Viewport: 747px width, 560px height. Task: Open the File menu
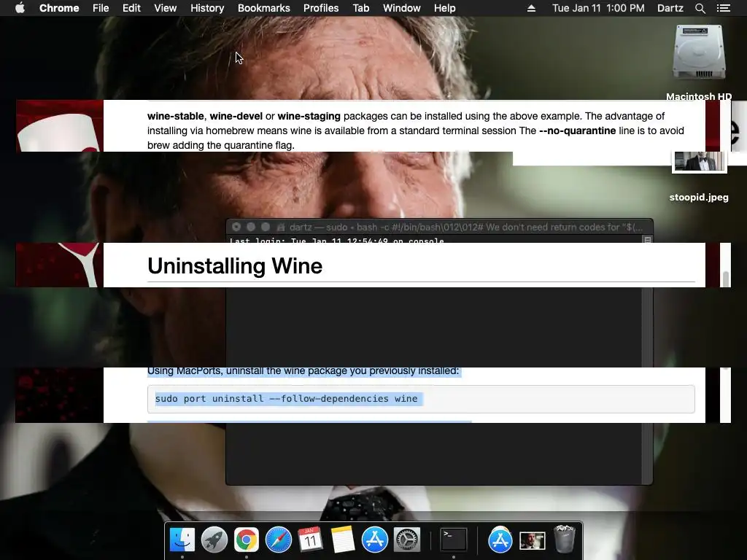pyautogui.click(x=101, y=8)
